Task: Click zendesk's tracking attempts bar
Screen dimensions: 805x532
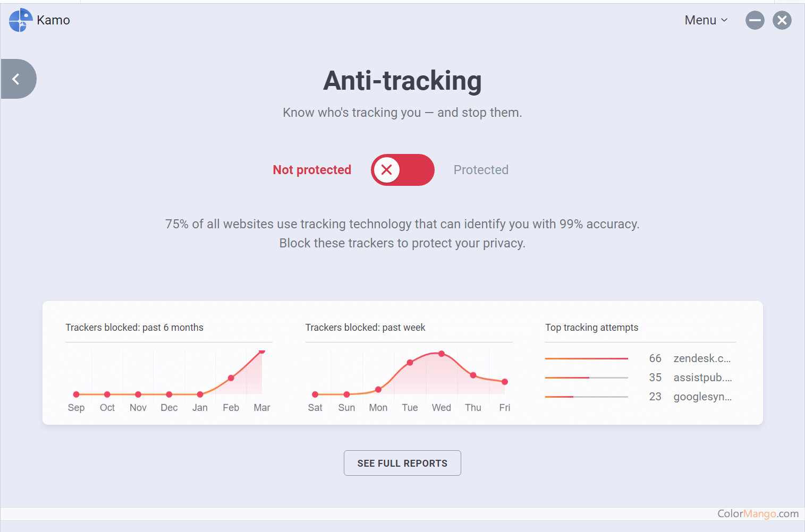Action: click(586, 359)
